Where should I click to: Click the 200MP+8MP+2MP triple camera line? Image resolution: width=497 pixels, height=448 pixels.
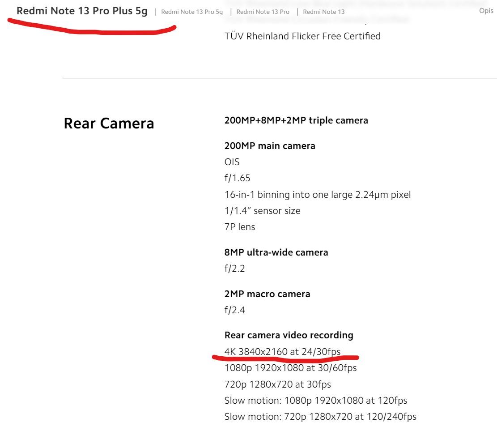[296, 120]
